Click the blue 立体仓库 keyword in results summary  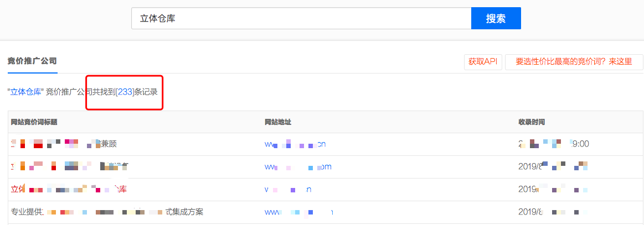26,92
